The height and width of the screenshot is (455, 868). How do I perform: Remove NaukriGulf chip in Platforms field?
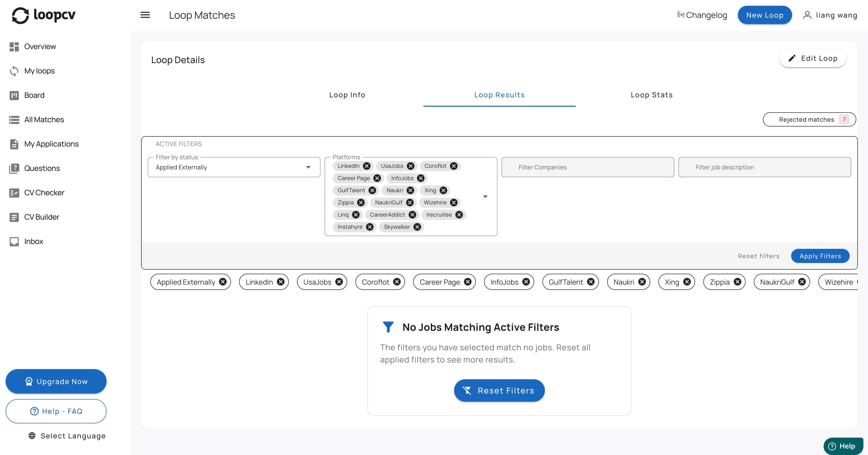410,202
